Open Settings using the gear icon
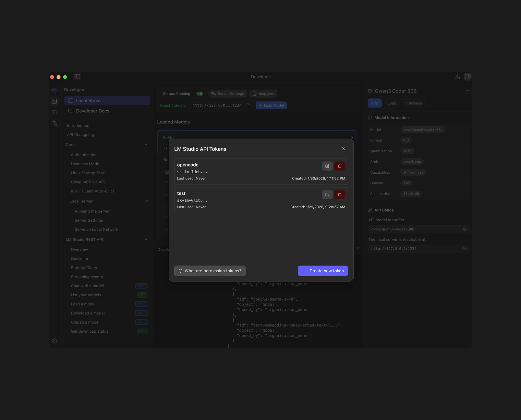 click(x=54, y=341)
